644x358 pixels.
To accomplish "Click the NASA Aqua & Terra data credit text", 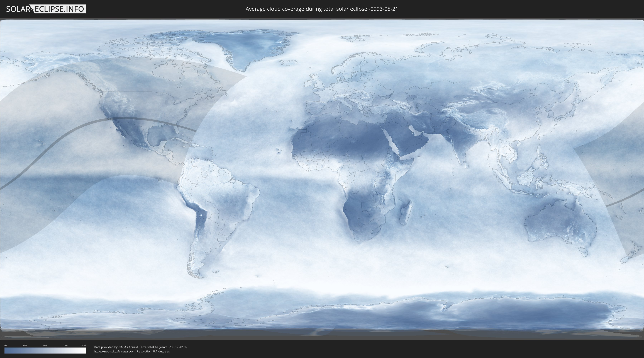I will coord(140,347).
